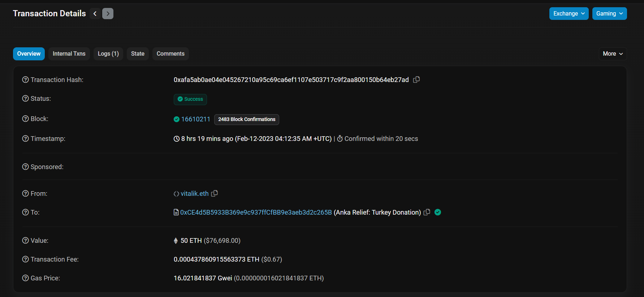Click the question icon beside Timestamp
Image resolution: width=644 pixels, height=297 pixels.
(25, 138)
